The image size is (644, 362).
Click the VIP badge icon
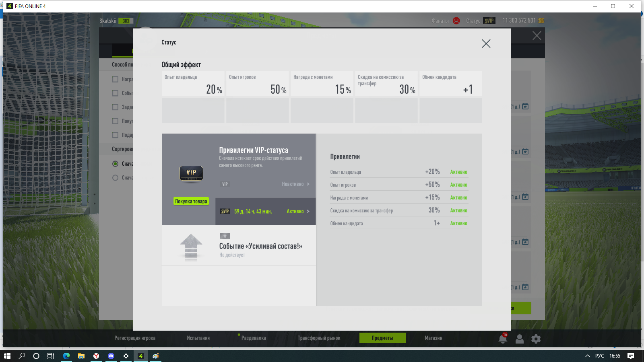tap(191, 173)
